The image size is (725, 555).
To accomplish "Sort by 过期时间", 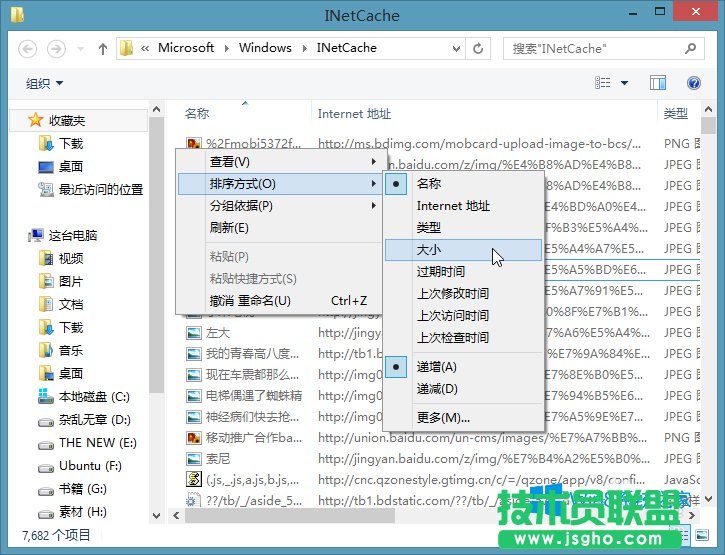I will pos(463,271).
